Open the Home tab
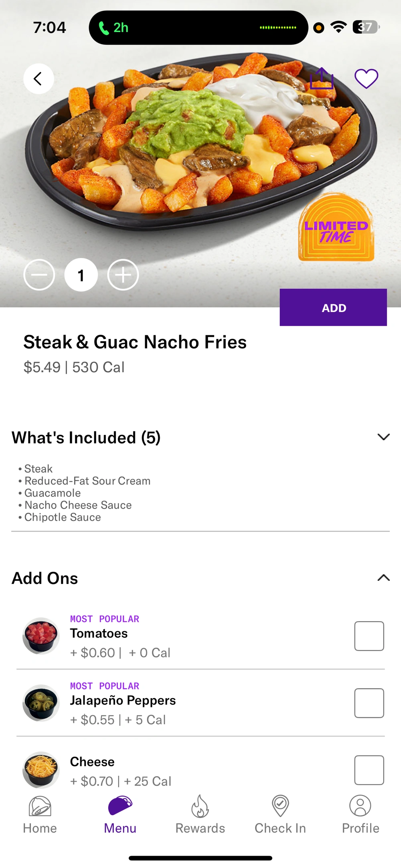 40,814
